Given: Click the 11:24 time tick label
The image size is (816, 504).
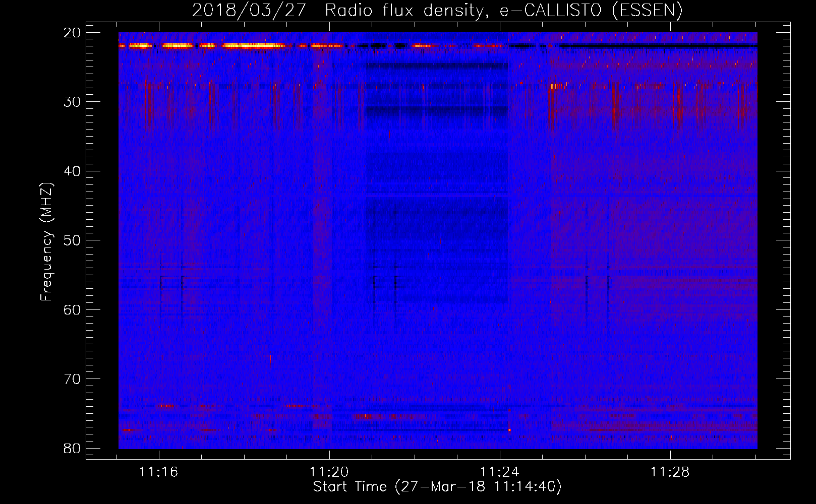Looking at the screenshot, I should tap(500, 472).
